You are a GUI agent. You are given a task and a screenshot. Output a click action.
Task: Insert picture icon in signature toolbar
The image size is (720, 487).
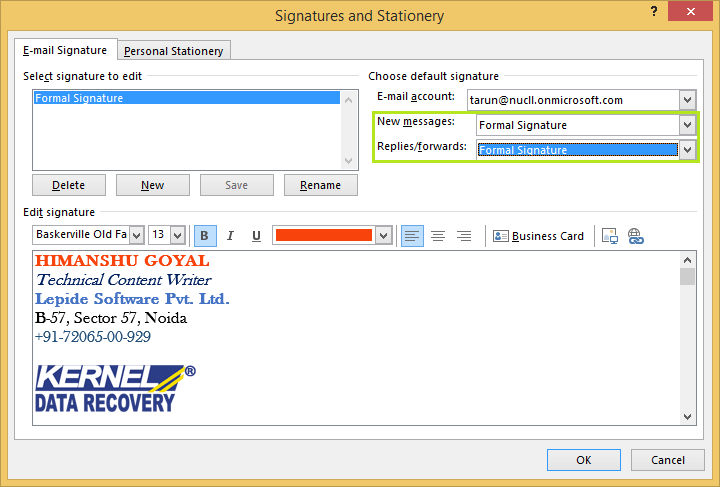pos(609,236)
